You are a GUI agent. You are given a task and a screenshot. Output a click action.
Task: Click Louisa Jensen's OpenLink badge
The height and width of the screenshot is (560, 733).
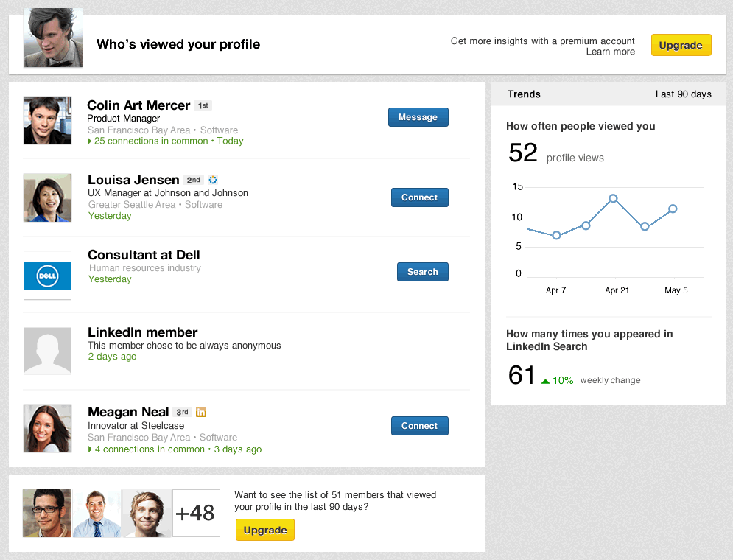coord(212,179)
